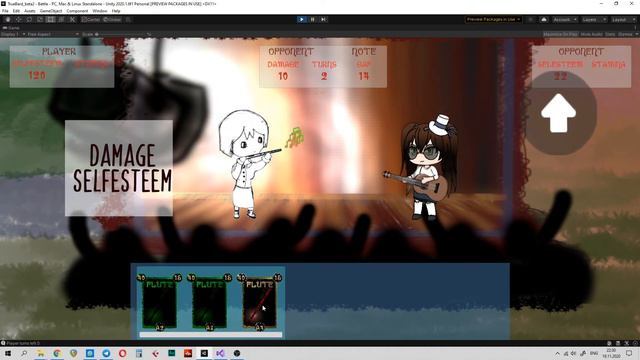Select the Scale tool in Unity toolbar
Viewport: 640px width, 360px height.
click(40, 19)
